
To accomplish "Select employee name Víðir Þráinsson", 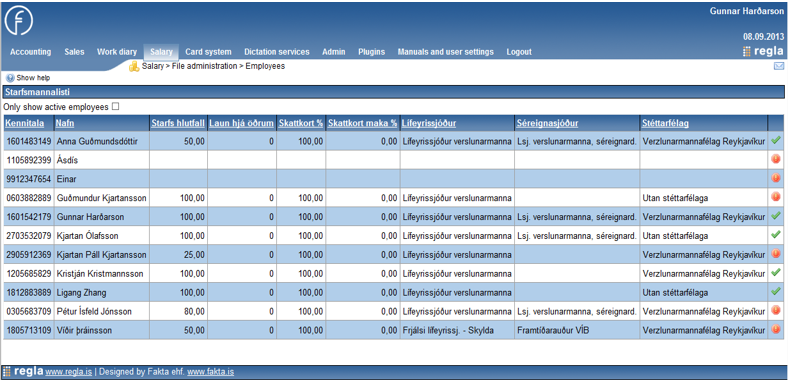I will coord(84,330).
